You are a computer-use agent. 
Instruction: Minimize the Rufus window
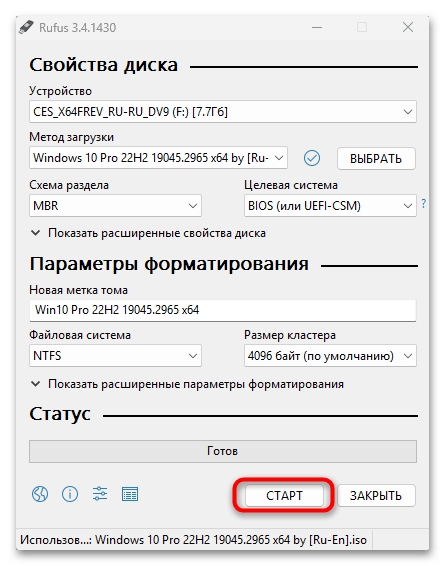317,27
